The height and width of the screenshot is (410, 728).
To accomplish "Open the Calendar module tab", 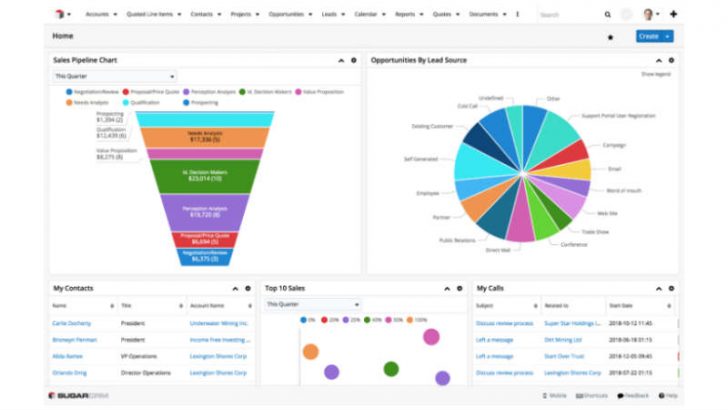I will 365,14.
